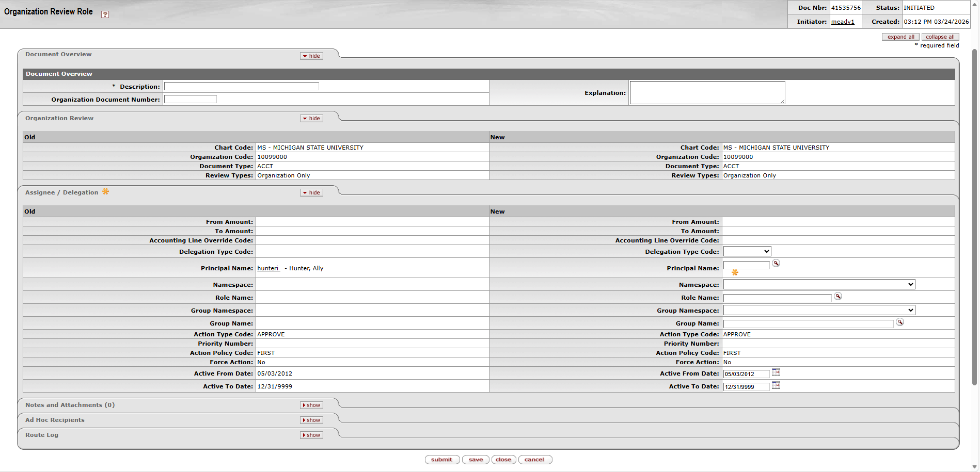Show the Notes and Attachments section
Screen dimensions: 980x472
point(311,405)
